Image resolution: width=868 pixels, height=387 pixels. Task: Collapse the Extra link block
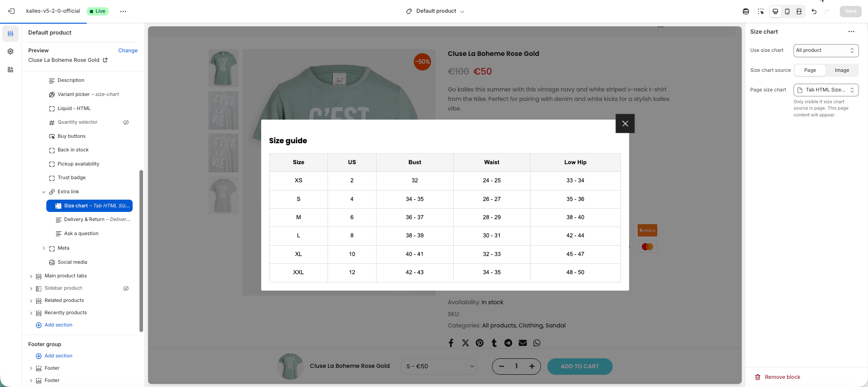[44, 192]
